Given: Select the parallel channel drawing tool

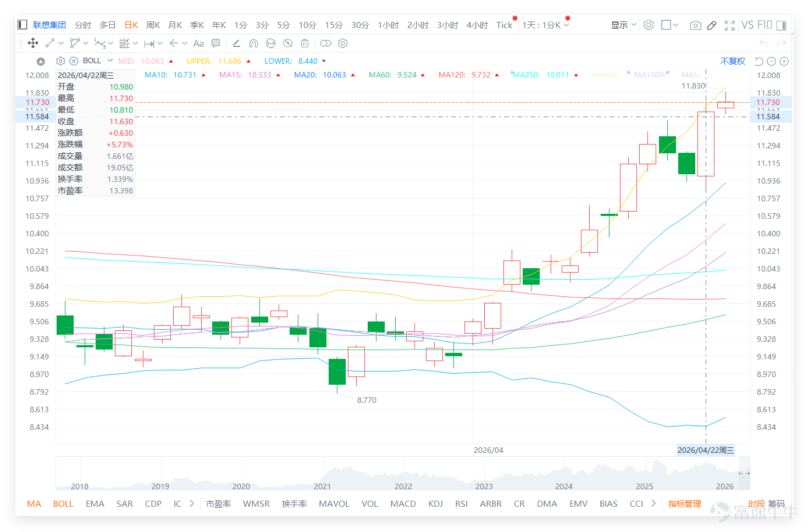Looking at the screenshot, I should pyautogui.click(x=75, y=43).
